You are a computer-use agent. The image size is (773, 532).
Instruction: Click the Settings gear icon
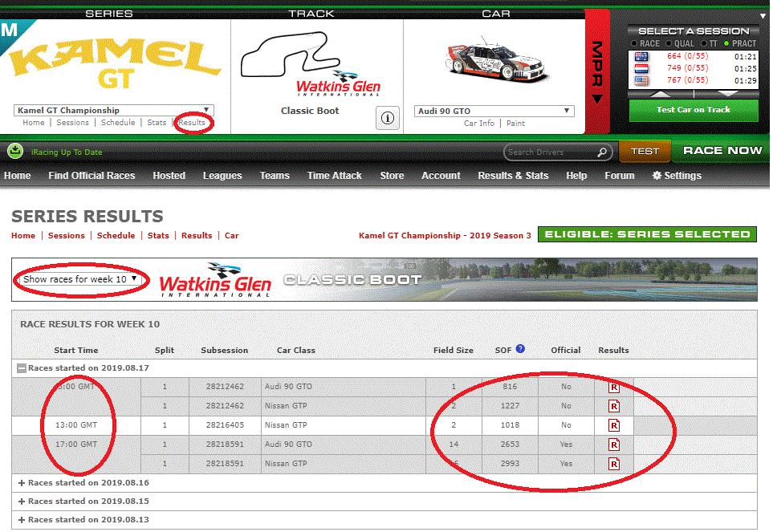pyautogui.click(x=657, y=176)
